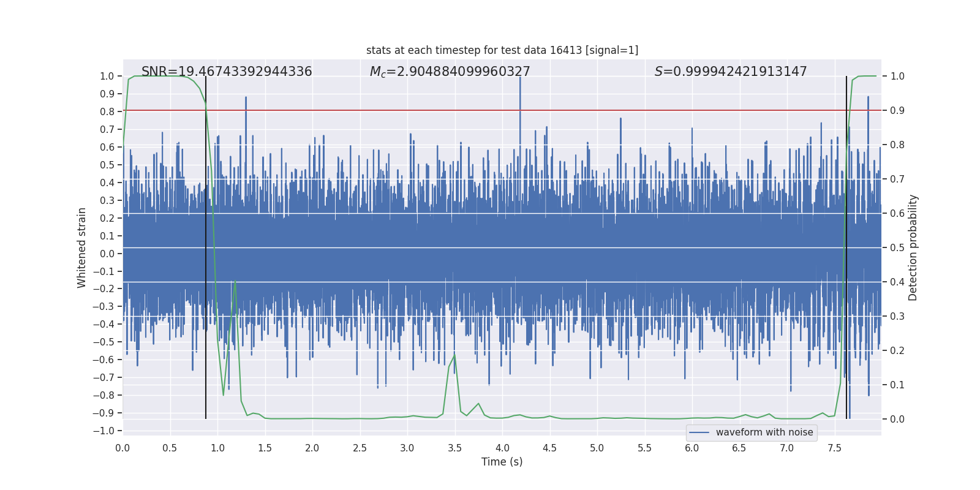Click the green curve peak near 3.5 seconds
The height and width of the screenshot is (490, 980).
click(x=454, y=356)
